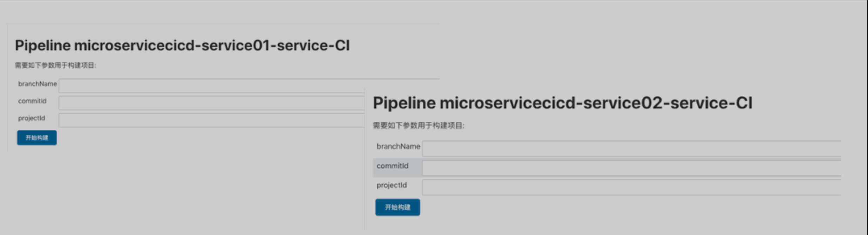Click the word Pipeline in service01 title

coord(43,46)
